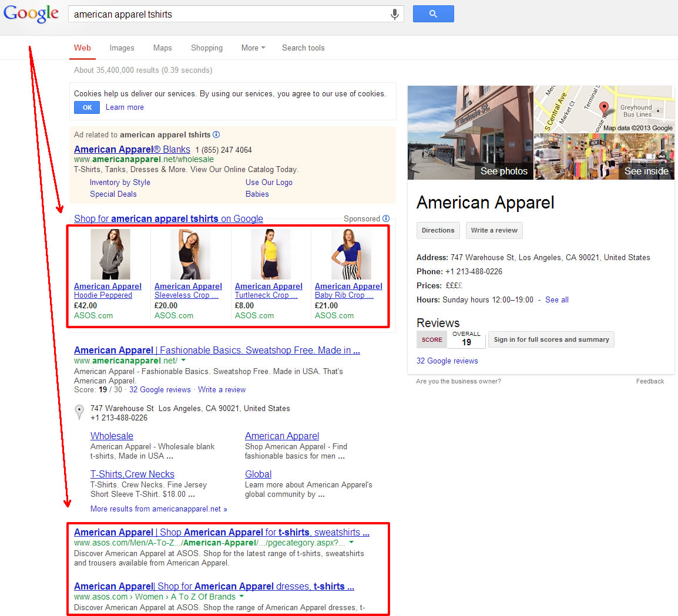Expand dropdown arrow after asos.com Men URL

point(351,542)
